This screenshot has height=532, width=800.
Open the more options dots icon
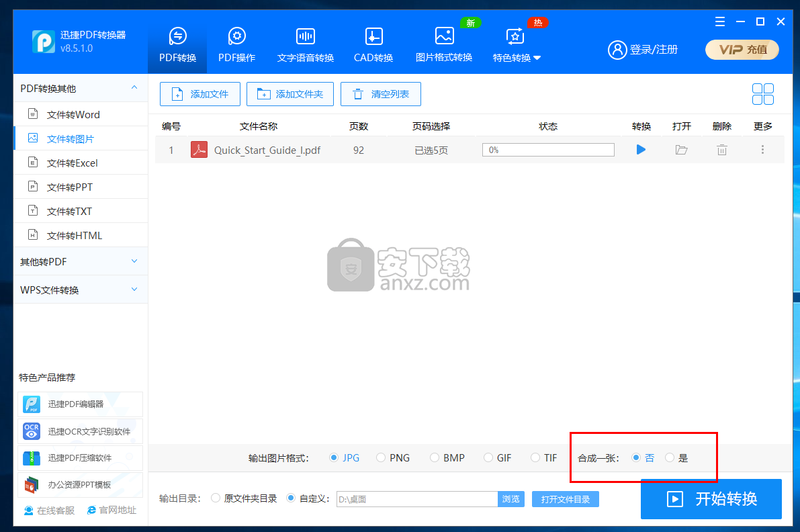(762, 149)
